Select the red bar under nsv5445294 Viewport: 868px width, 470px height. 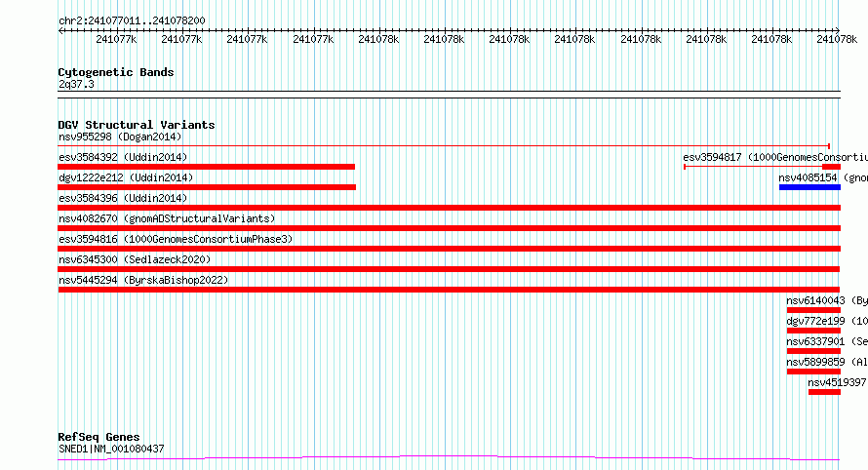click(449, 290)
